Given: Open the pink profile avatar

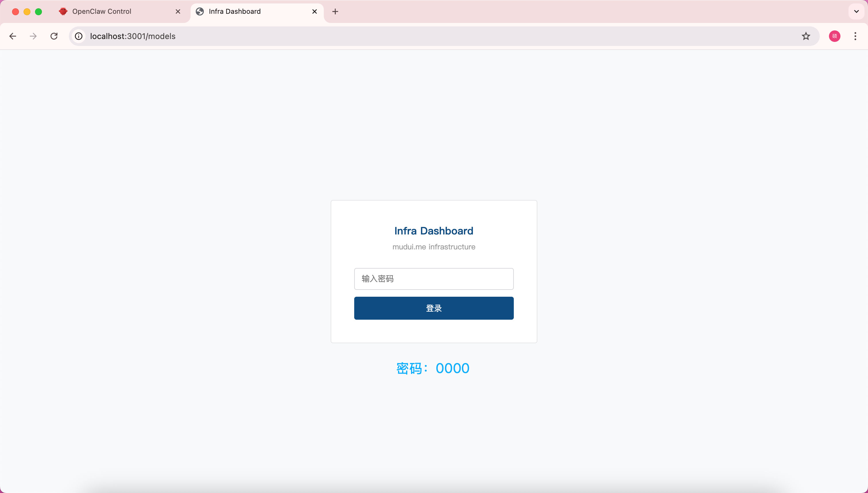Looking at the screenshot, I should [x=834, y=36].
